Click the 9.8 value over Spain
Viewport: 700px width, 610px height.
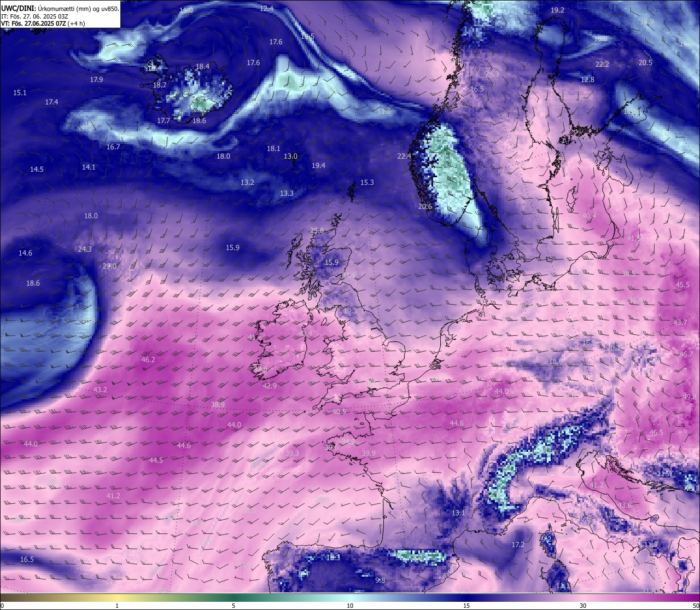[x=380, y=580]
